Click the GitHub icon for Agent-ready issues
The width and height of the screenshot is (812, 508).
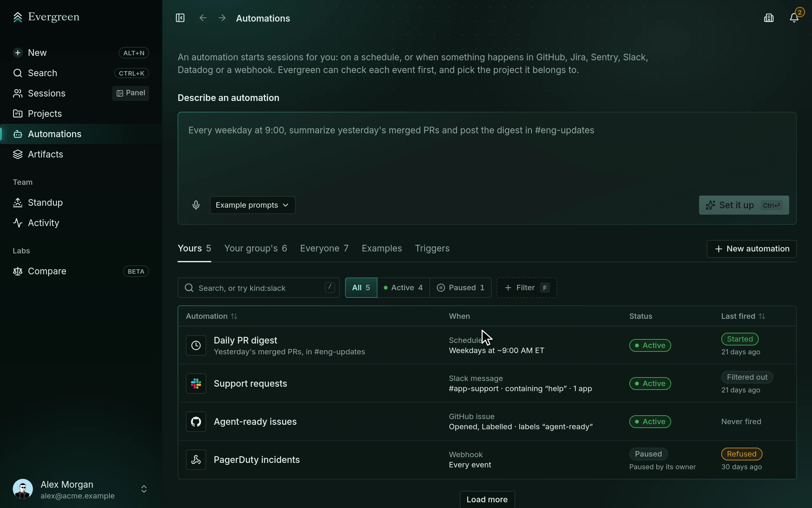(196, 422)
